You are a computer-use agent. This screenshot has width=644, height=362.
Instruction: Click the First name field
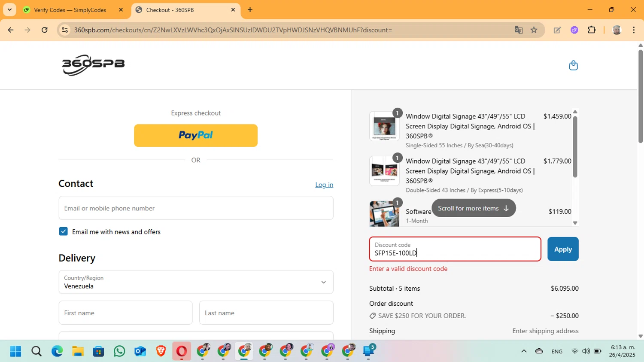[x=125, y=313]
